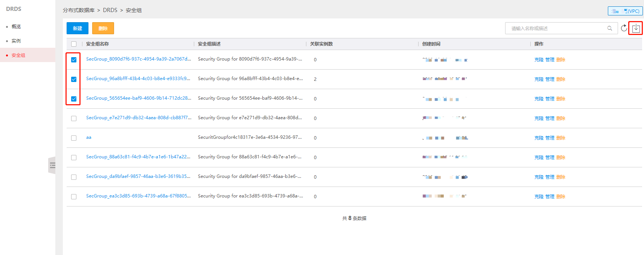Image resolution: width=644 pixels, height=255 pixels.
Task: Uncheck the SecGroup_96a8bfff row checkbox
Action: point(74,79)
